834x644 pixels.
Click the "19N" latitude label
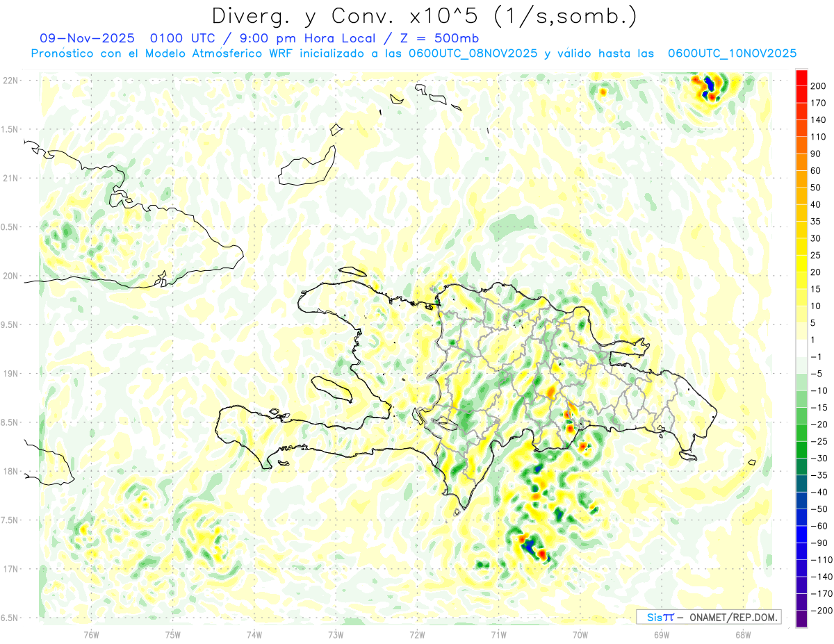click(12, 374)
